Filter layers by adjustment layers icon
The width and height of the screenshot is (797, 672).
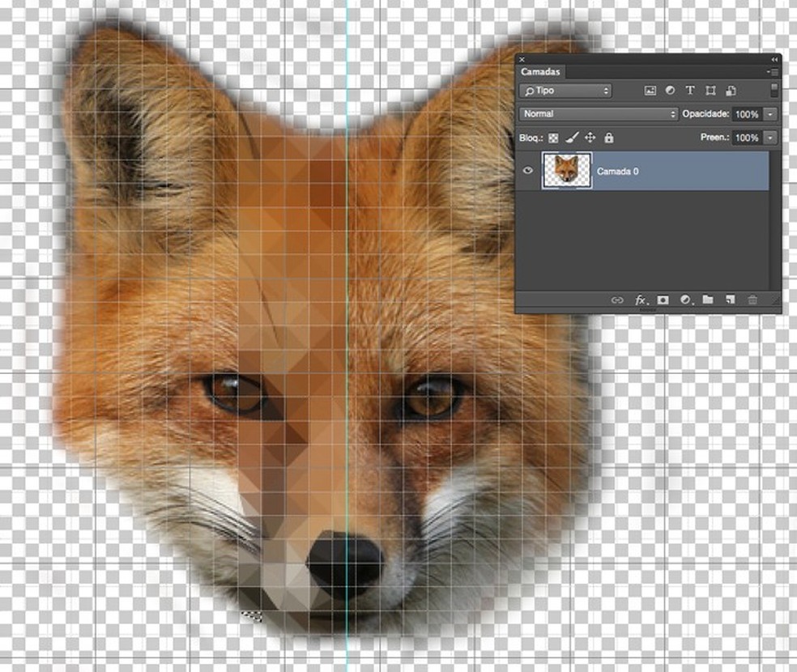tap(670, 91)
